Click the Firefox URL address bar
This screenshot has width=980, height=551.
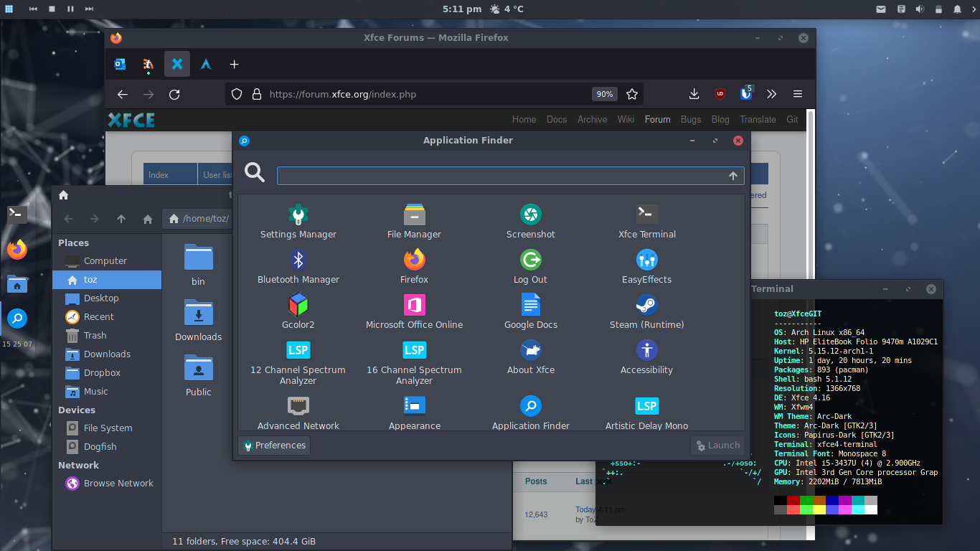[434, 94]
